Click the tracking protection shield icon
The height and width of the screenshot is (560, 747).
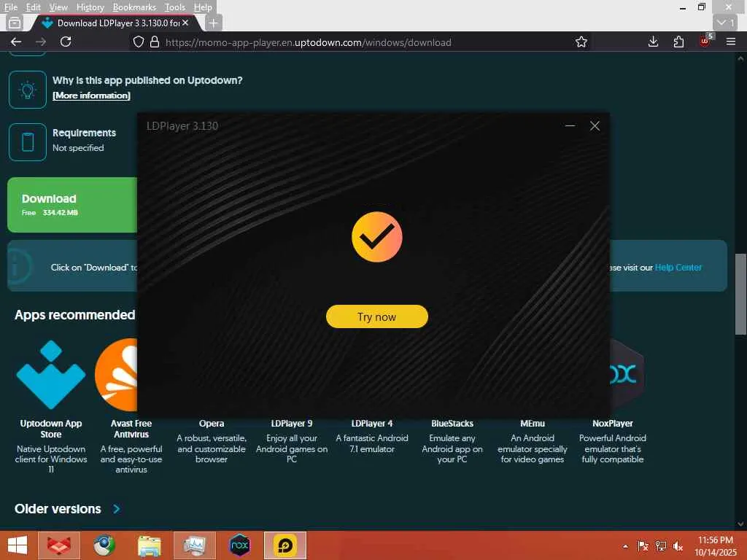pos(138,42)
